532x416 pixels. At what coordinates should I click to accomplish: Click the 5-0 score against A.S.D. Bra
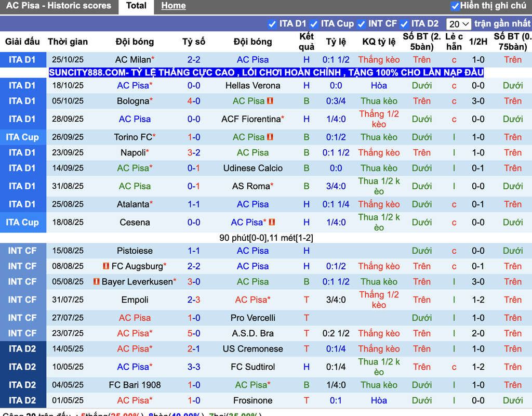[x=194, y=333]
